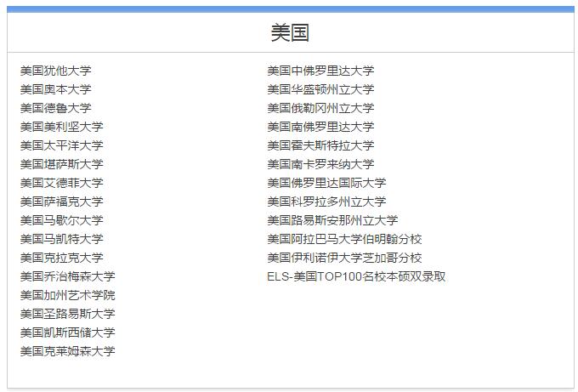Click 美国马凯特大学 link
578x392 pixels.
coord(61,239)
